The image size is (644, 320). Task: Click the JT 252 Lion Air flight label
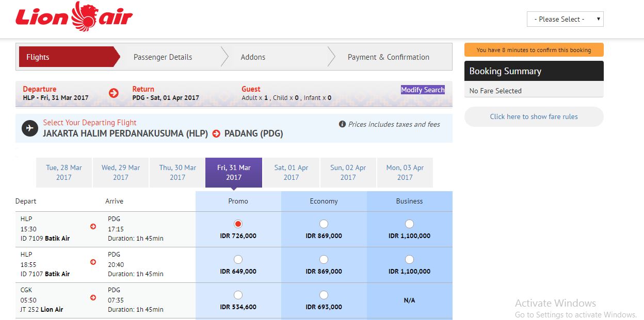pyautogui.click(x=42, y=310)
